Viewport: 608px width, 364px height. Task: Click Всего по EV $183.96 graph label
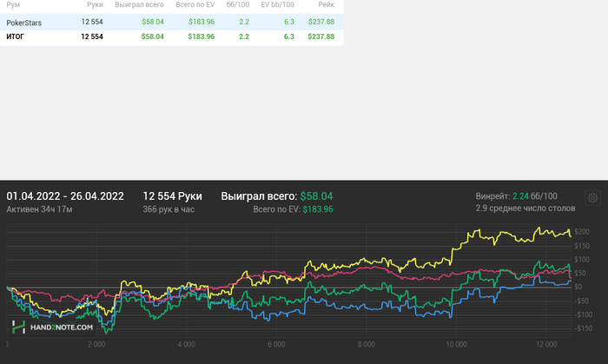(294, 209)
